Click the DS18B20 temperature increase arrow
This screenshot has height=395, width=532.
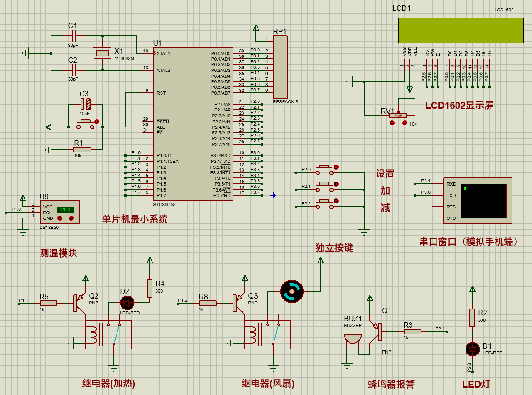(71, 218)
